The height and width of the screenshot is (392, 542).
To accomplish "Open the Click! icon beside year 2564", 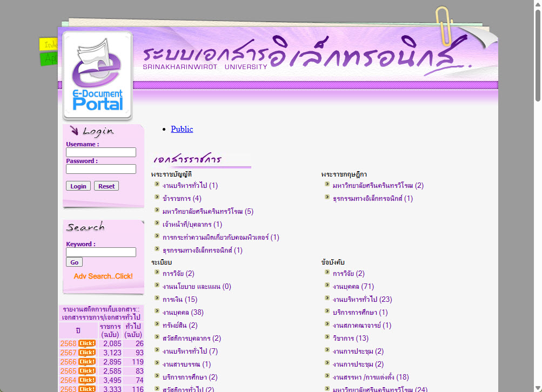I will point(87,380).
